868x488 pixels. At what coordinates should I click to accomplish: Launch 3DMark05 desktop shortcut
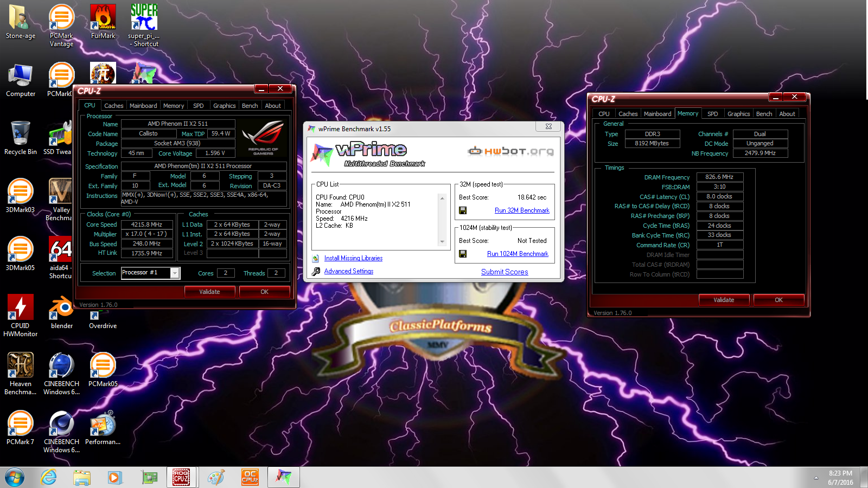(20, 254)
